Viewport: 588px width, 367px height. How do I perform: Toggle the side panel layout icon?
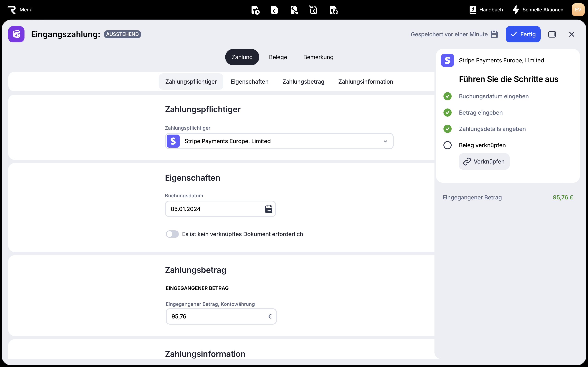[x=552, y=34]
